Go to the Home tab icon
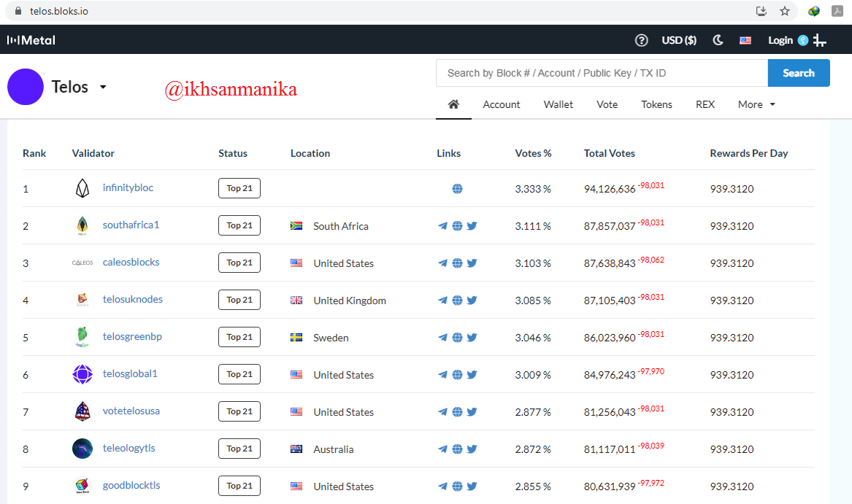 [453, 104]
